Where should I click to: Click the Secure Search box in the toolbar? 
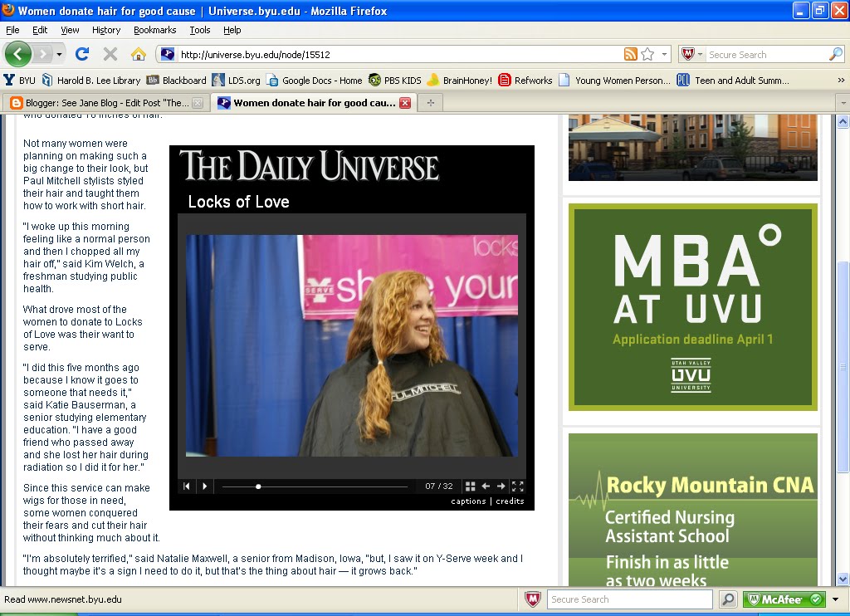tap(766, 54)
